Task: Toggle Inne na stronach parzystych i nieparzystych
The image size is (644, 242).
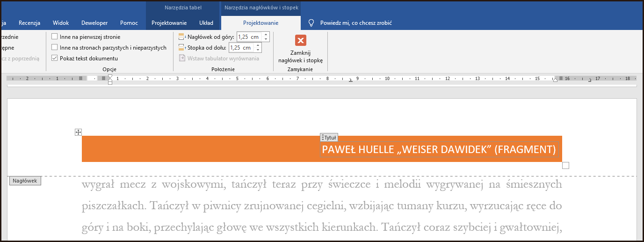Action: click(55, 47)
